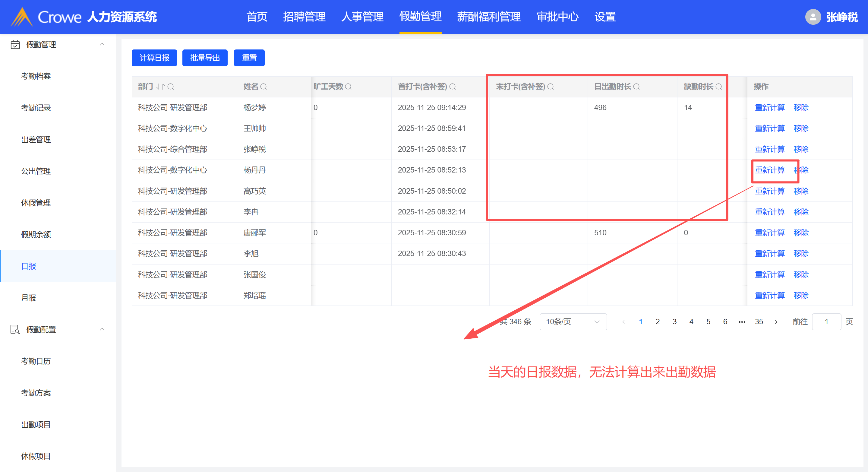Go to next page arrow
The image size is (868, 472).
(776, 322)
